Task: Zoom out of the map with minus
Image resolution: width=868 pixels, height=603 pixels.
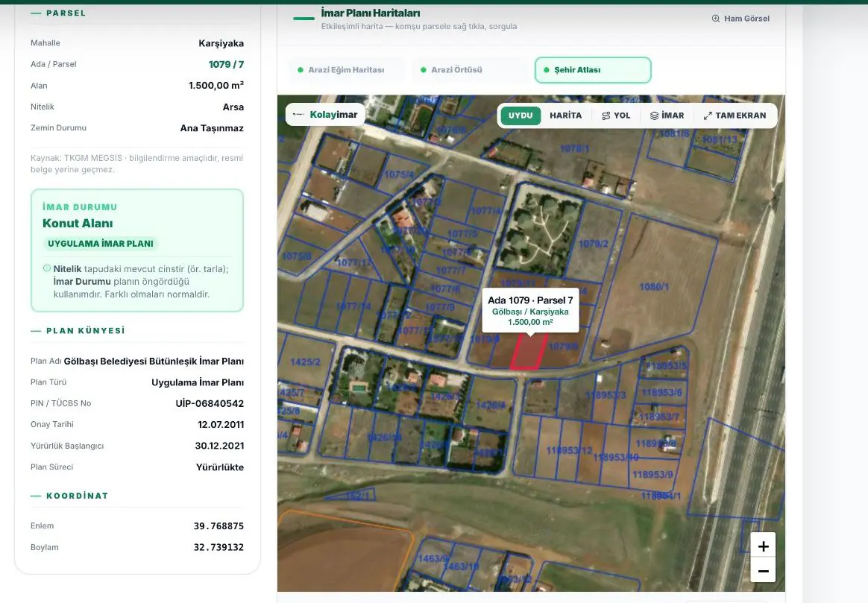Action: 763,571
